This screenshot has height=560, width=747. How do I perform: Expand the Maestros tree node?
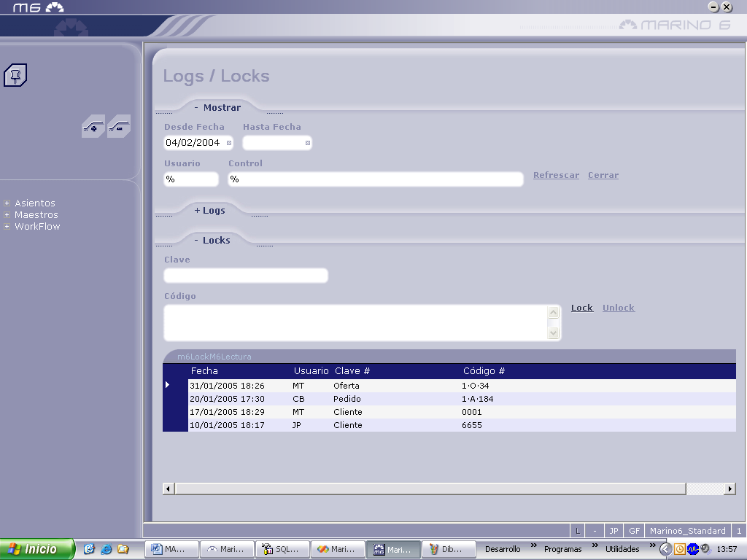(7, 215)
